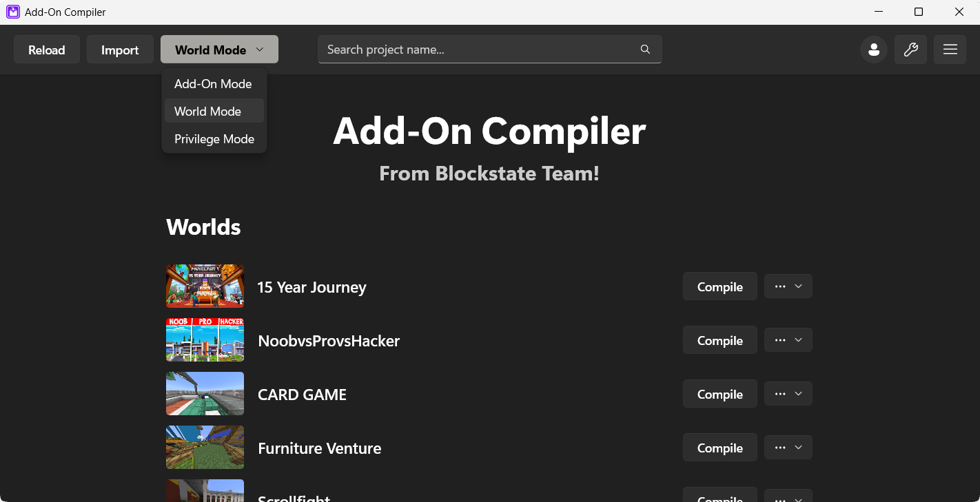Click the Add-On Compiler app icon
The image size is (980, 502).
12,12
